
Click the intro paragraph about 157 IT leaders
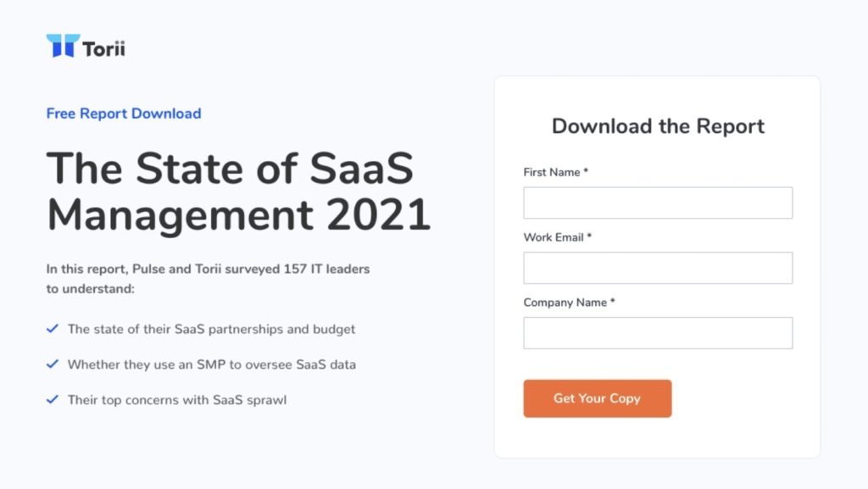click(x=208, y=279)
